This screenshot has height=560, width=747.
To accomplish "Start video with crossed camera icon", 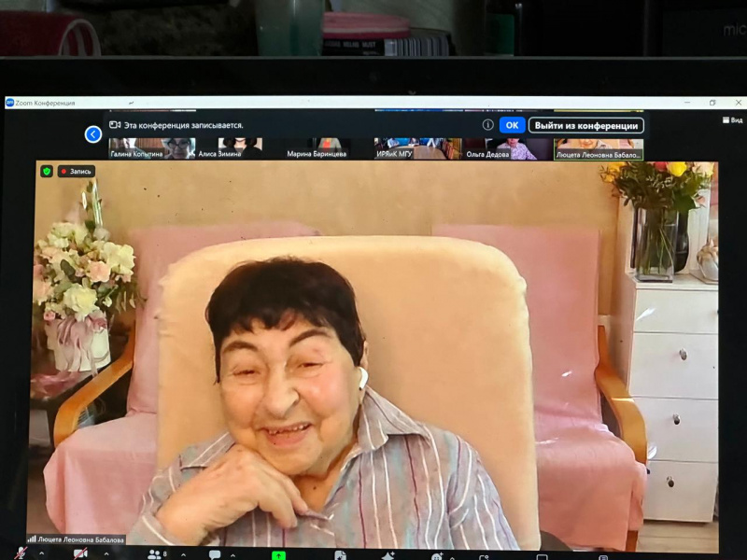I will coord(80,553).
